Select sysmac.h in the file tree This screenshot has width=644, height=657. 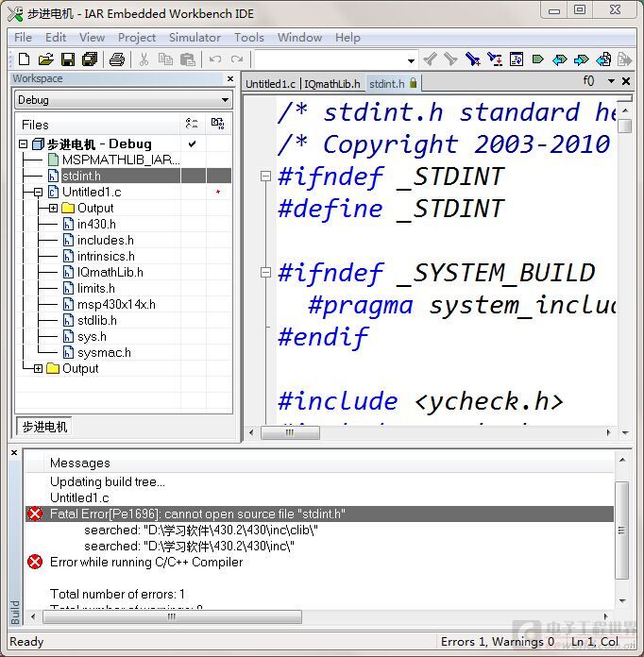pos(104,353)
